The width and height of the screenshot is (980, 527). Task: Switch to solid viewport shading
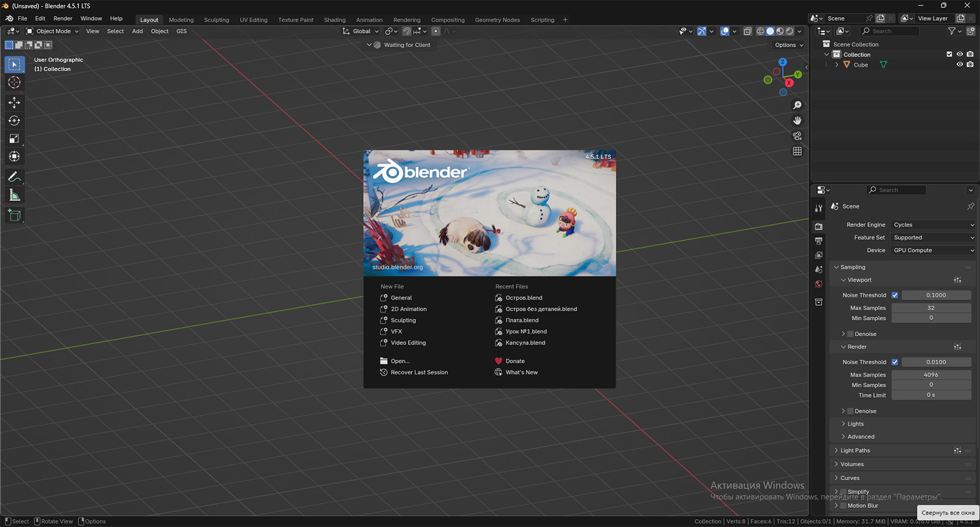[771, 31]
